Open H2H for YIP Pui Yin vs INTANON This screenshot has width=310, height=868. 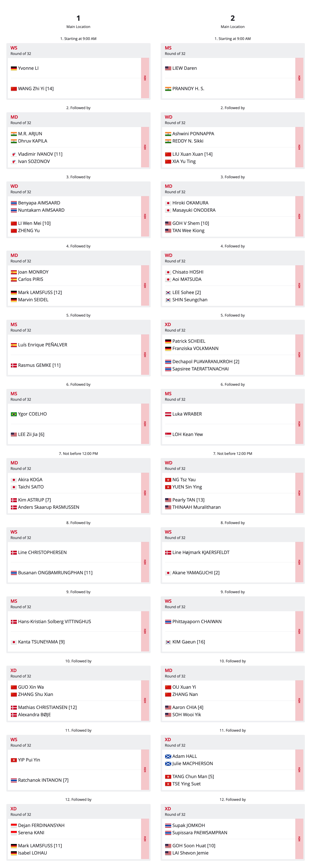pos(145,770)
